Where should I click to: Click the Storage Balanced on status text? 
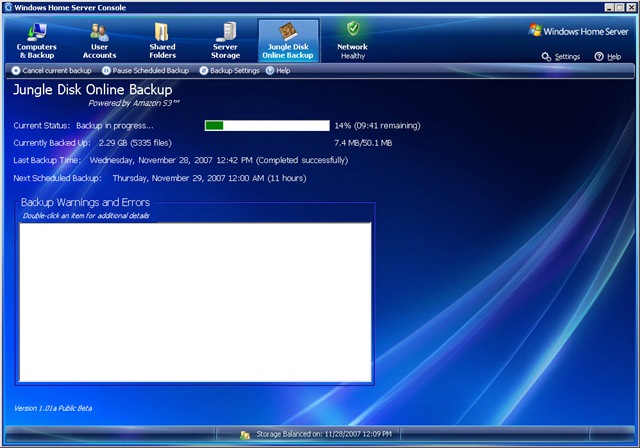[324, 434]
